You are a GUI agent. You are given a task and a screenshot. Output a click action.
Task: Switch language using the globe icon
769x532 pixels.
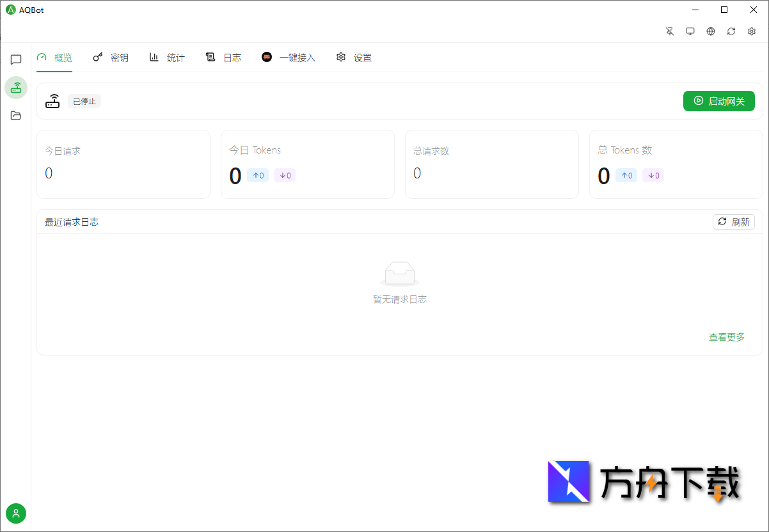[711, 31]
